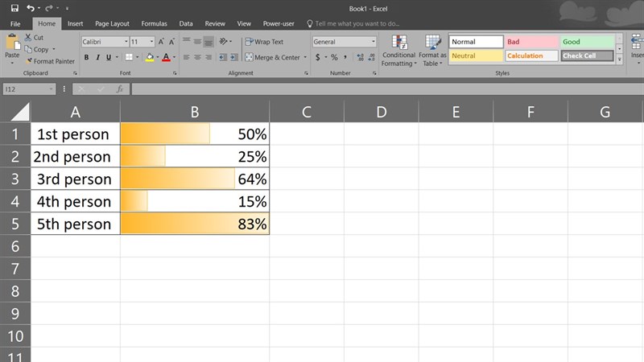Apply borders to the selected cells

[x=129, y=57]
